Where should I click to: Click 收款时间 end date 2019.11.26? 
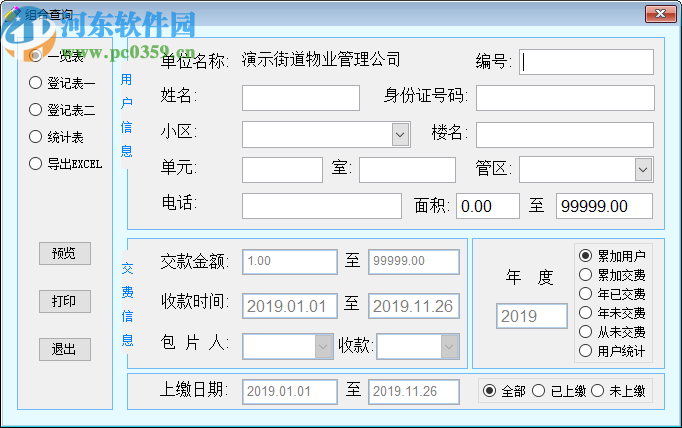pyautogui.click(x=414, y=306)
